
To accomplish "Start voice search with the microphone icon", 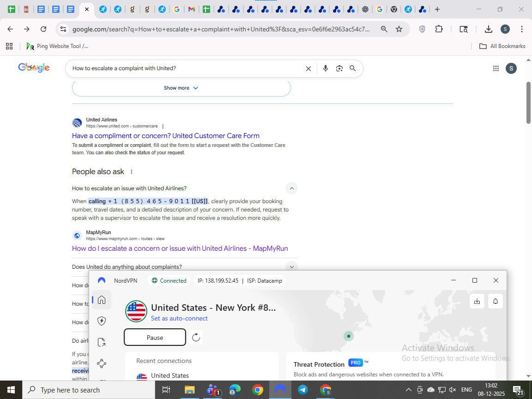I will pyautogui.click(x=326, y=68).
